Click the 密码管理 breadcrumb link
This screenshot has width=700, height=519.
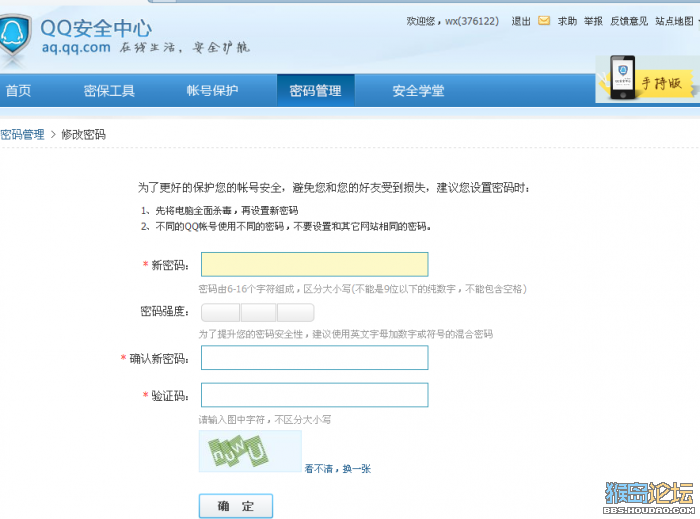click(x=22, y=134)
